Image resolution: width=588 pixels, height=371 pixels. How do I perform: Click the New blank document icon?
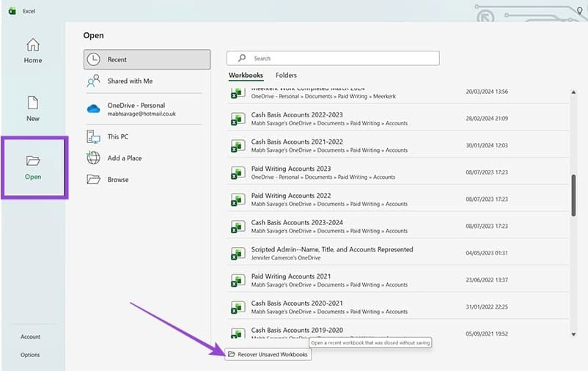(32, 103)
